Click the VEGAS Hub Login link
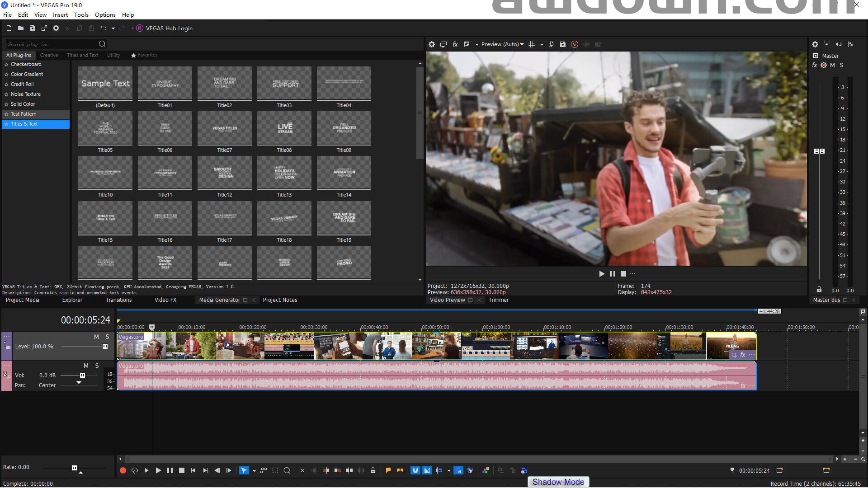This screenshot has height=488, width=868. pyautogui.click(x=169, y=28)
